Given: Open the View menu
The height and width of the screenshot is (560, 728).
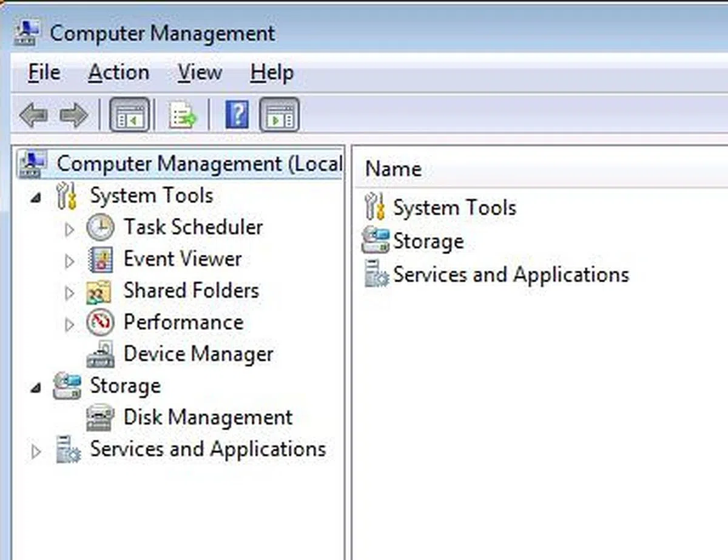Looking at the screenshot, I should [x=199, y=73].
